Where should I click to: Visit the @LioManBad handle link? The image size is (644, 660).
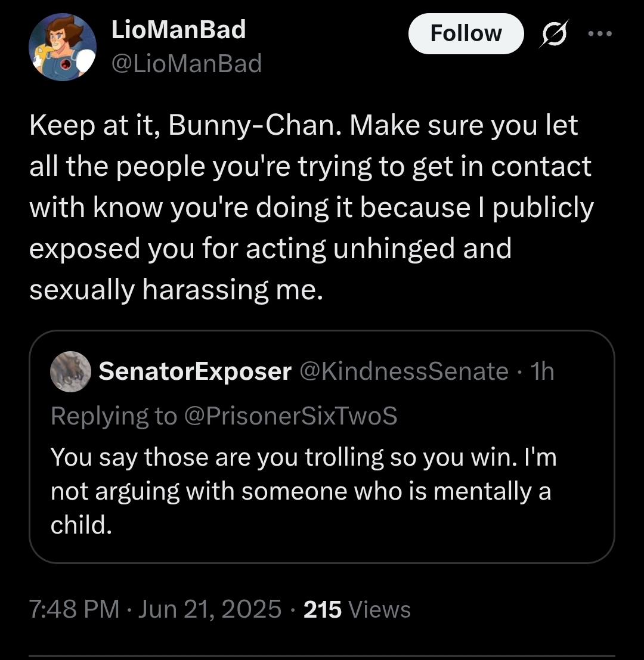click(x=187, y=64)
